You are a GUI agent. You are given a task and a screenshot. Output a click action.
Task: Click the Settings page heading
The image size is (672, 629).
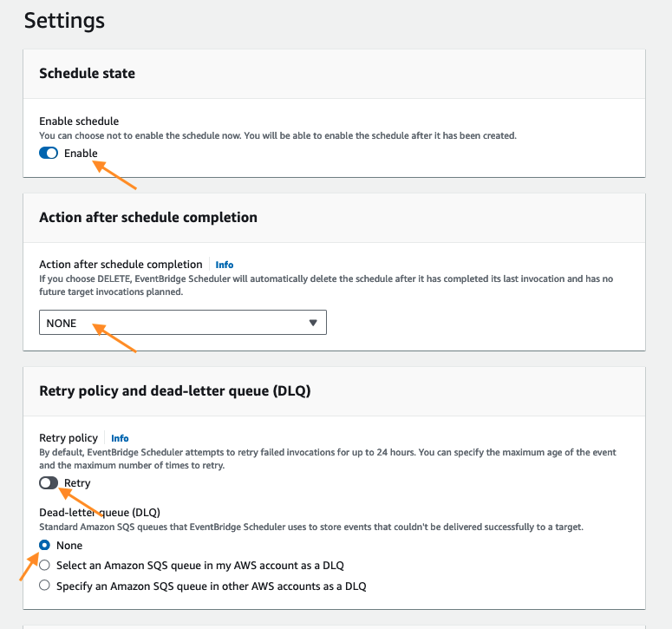[x=64, y=20]
